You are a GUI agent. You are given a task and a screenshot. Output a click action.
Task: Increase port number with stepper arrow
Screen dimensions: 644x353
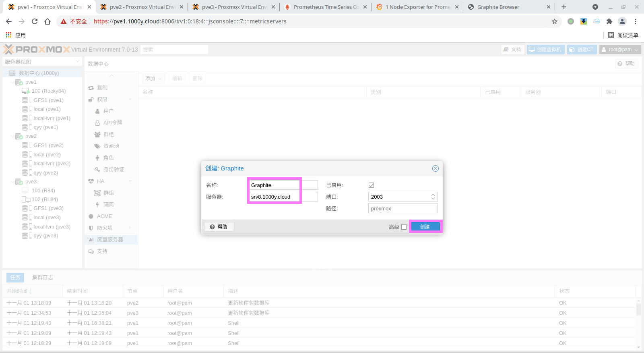(x=433, y=195)
